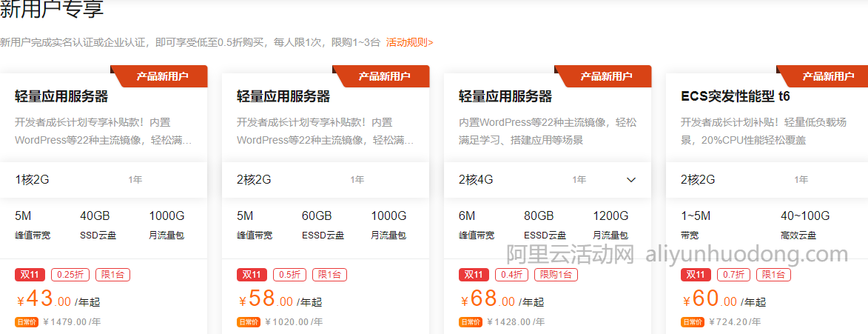
Task: Click 日常价 label beside ¥1020.00
Action: 249,321
